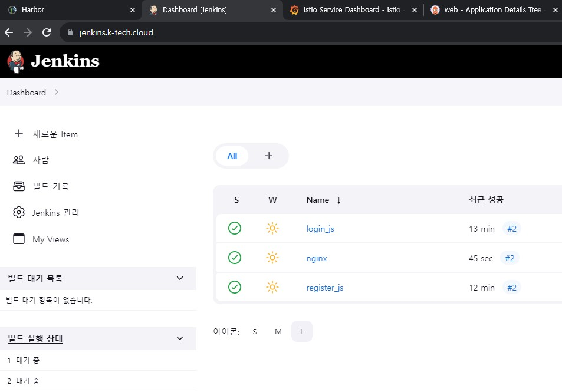Open 빌드 기록 in sidebar
This screenshot has height=392, width=562.
click(x=51, y=186)
